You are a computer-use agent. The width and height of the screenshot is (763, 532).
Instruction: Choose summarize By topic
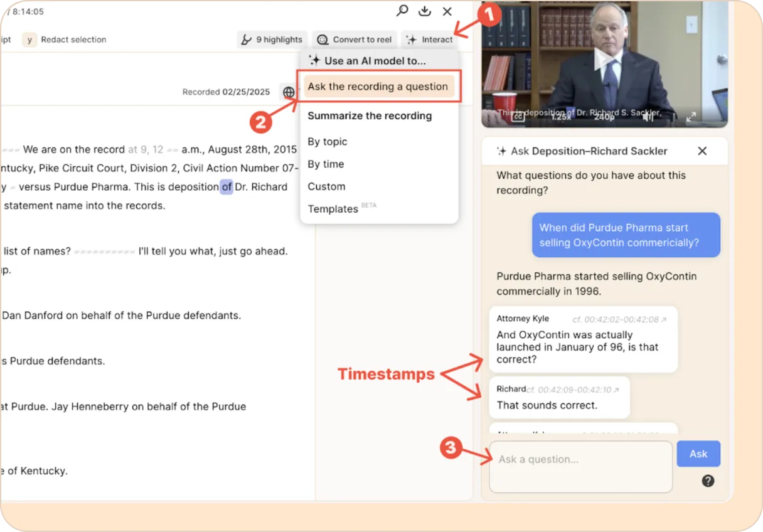[x=328, y=142]
